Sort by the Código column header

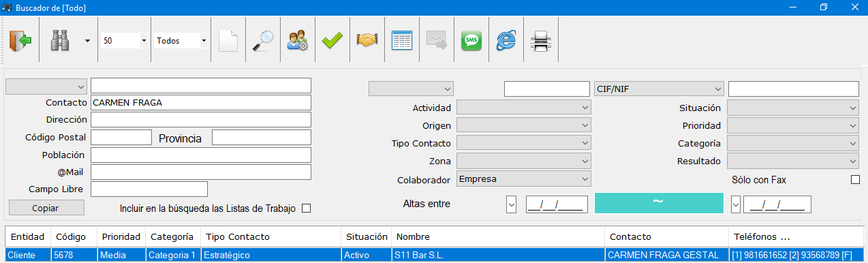[x=74, y=236]
